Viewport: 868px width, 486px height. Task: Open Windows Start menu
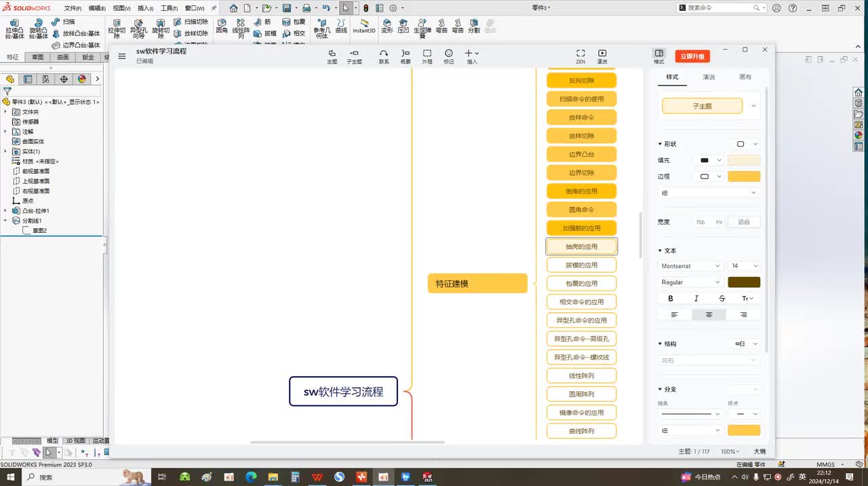[10, 477]
